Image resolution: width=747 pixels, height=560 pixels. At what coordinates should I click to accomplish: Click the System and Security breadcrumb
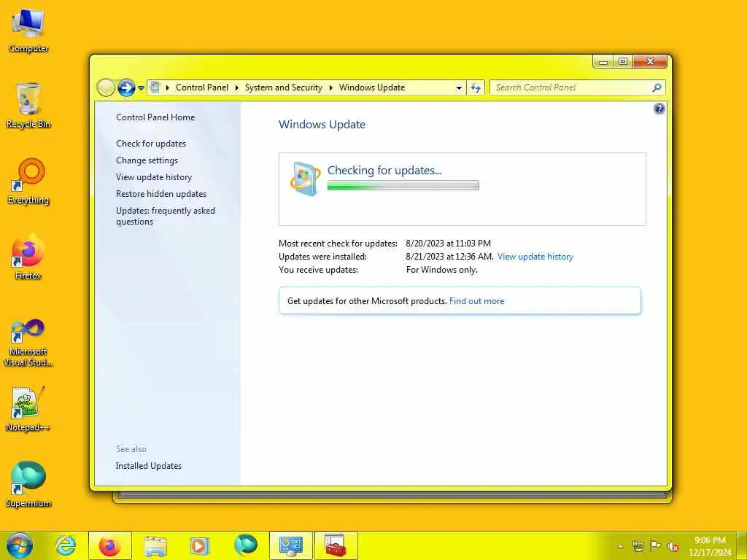284,87
